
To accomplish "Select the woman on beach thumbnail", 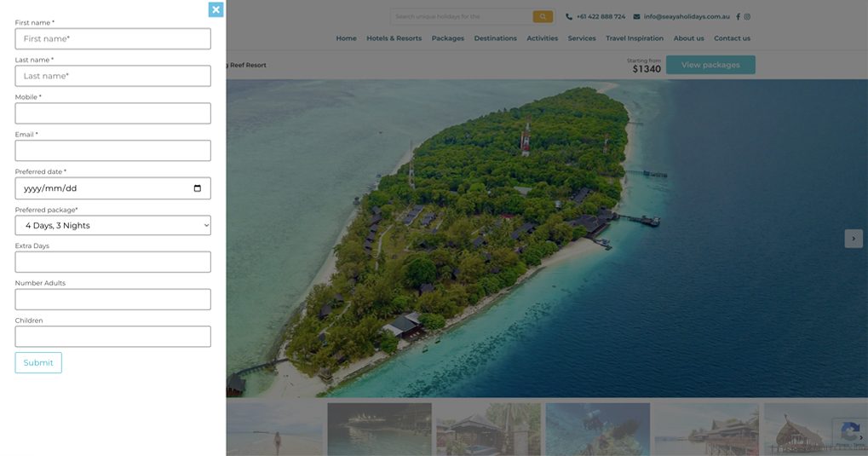I will (x=274, y=430).
